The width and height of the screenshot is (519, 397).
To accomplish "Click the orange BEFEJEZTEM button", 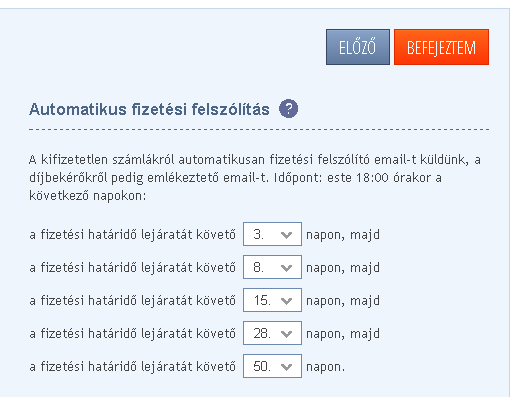I will click(441, 47).
